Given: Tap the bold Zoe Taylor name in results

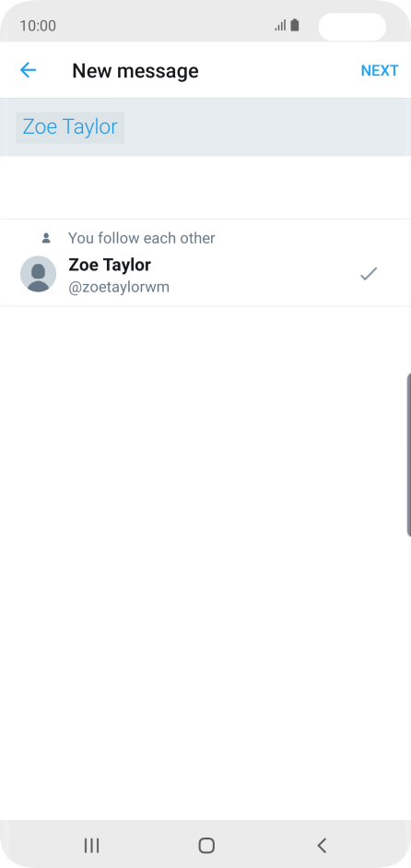Looking at the screenshot, I should [110, 265].
